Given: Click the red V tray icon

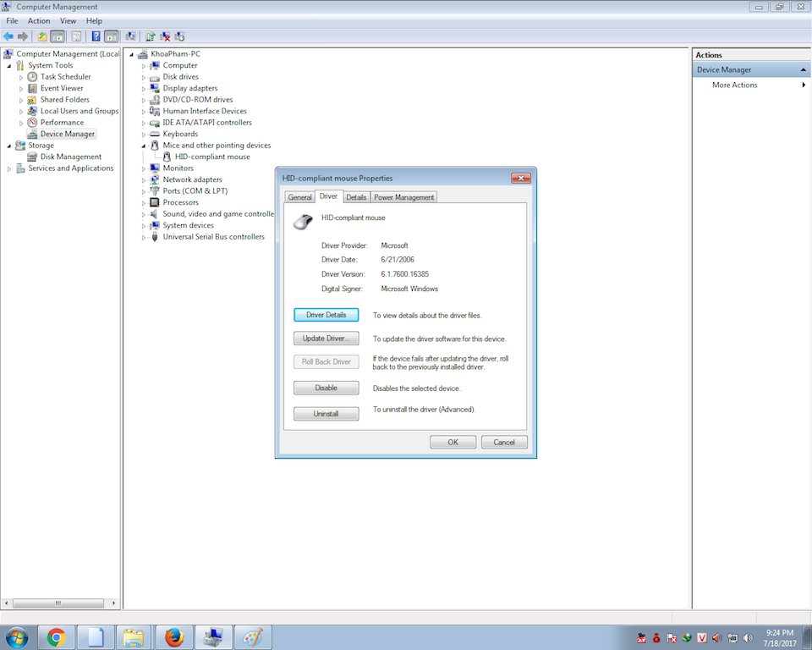Looking at the screenshot, I should pos(702,638).
